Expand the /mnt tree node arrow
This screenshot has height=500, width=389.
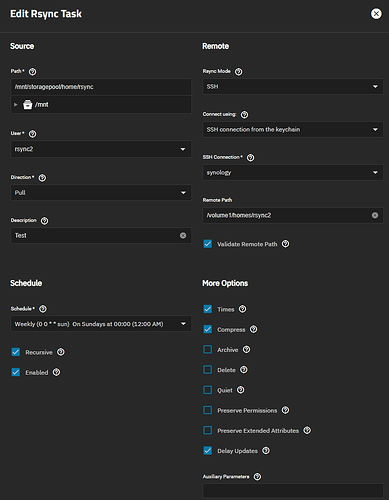pos(16,105)
